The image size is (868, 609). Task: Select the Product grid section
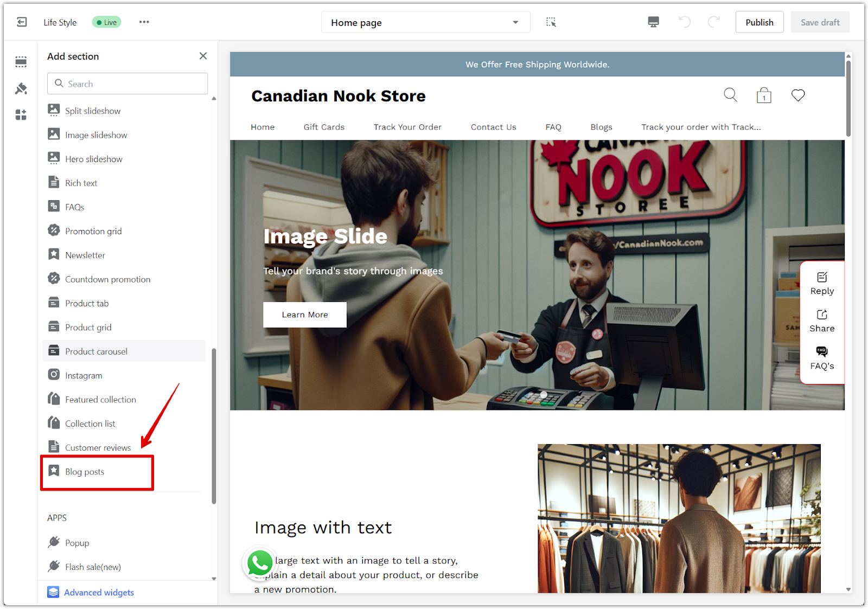[124, 327]
